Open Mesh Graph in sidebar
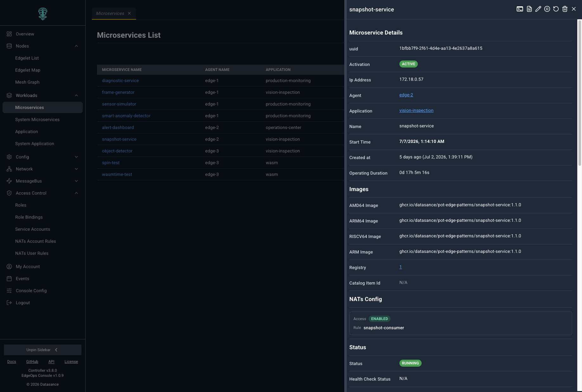This screenshot has width=582, height=392. pos(27,82)
